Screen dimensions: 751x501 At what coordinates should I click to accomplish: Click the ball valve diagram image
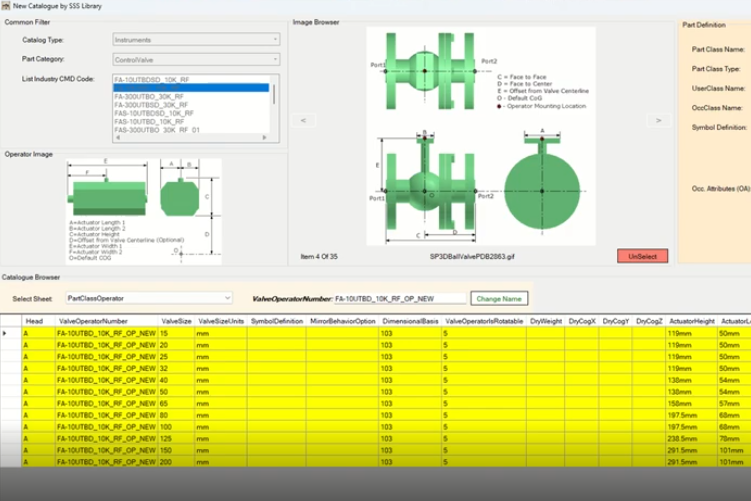pos(482,135)
